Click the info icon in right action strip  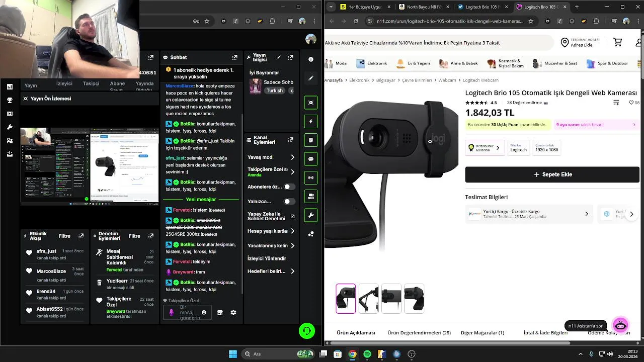tap(311, 59)
